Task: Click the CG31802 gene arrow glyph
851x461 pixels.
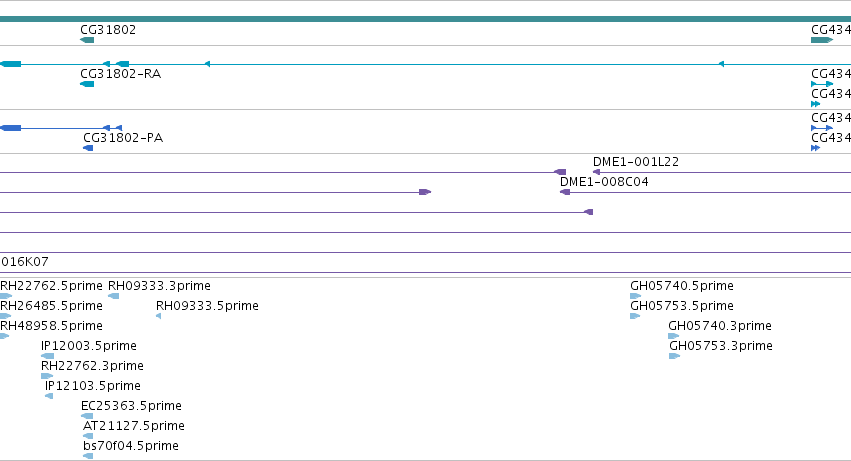Action: tap(87, 40)
